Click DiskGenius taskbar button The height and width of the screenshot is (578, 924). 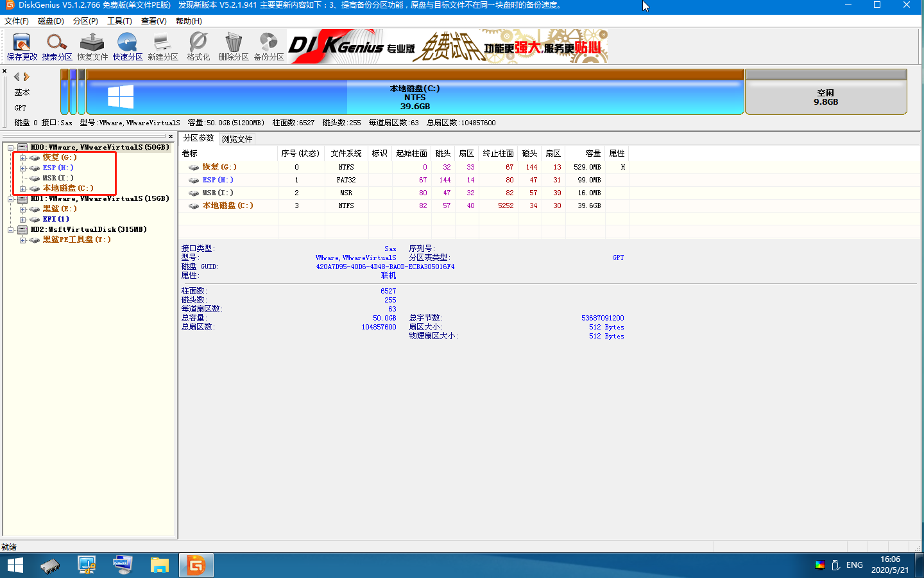click(196, 565)
